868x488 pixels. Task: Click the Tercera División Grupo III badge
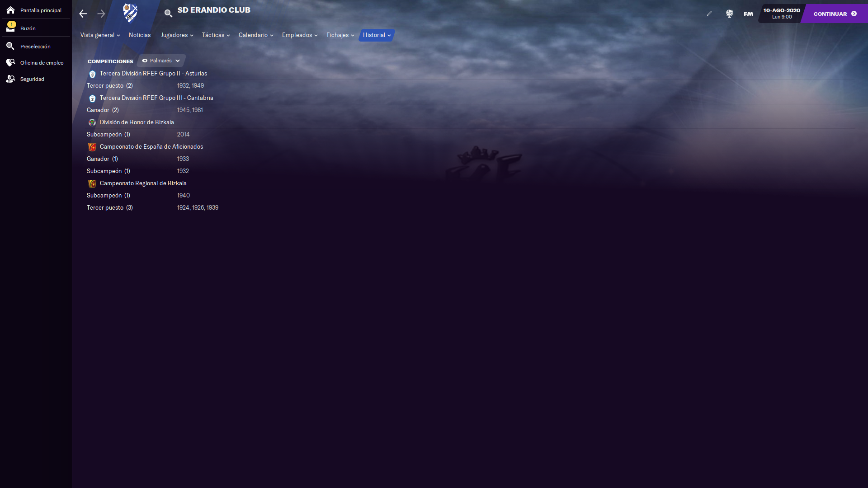point(92,98)
